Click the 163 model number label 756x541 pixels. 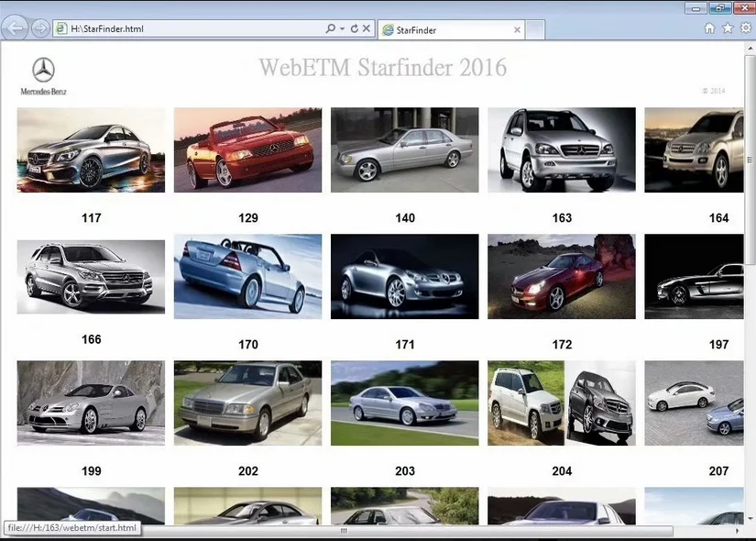(562, 218)
